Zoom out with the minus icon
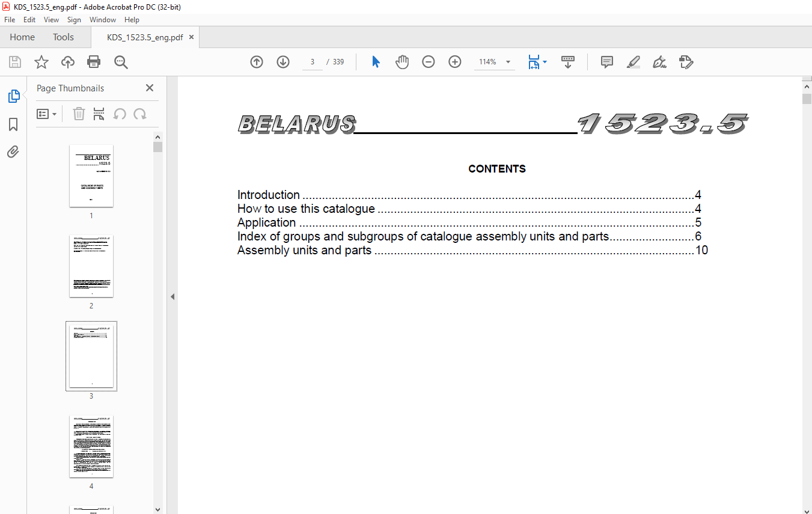Screen dimensions: 812x514 429,62
